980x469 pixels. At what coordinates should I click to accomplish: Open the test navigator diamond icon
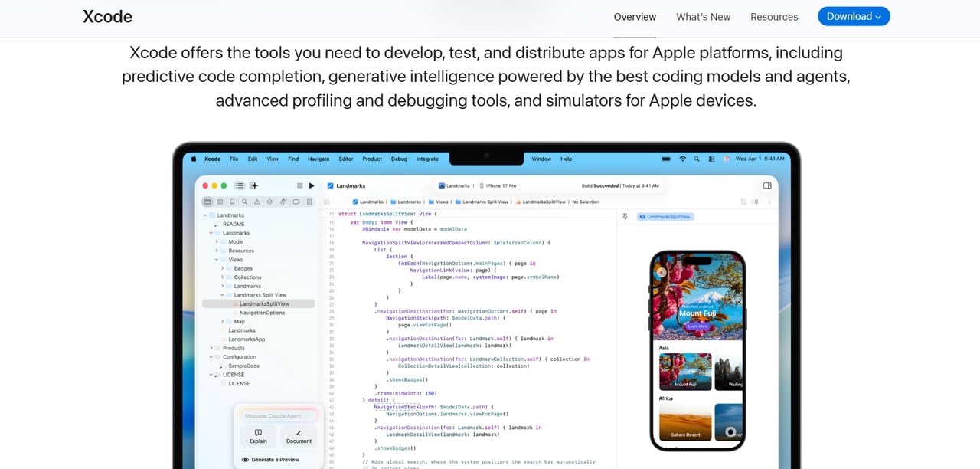coord(269,202)
